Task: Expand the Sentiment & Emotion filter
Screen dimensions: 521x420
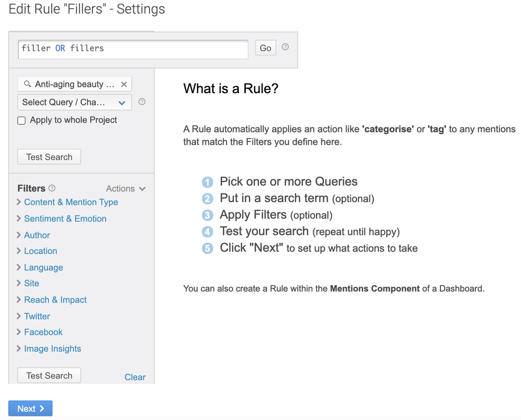Action: click(x=65, y=219)
